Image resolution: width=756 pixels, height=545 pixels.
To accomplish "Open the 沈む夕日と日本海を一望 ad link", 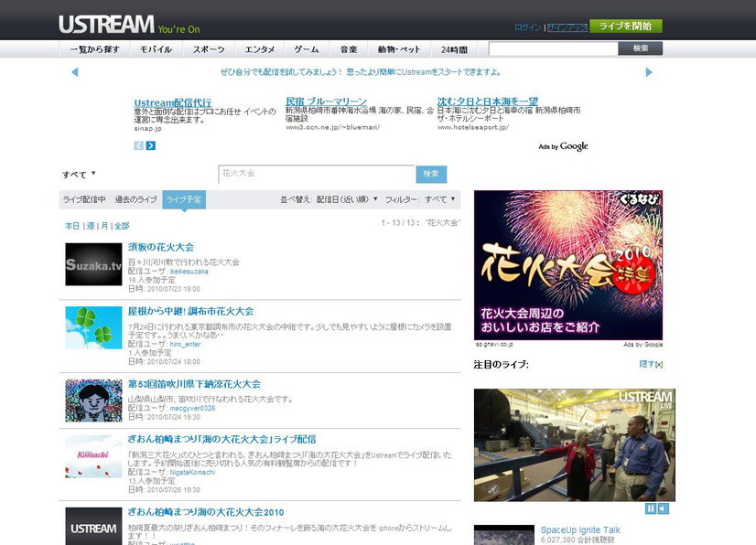I will 488,102.
